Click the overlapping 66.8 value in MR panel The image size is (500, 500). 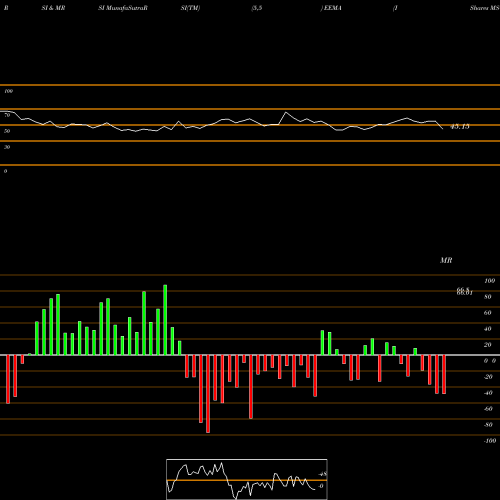point(464,291)
